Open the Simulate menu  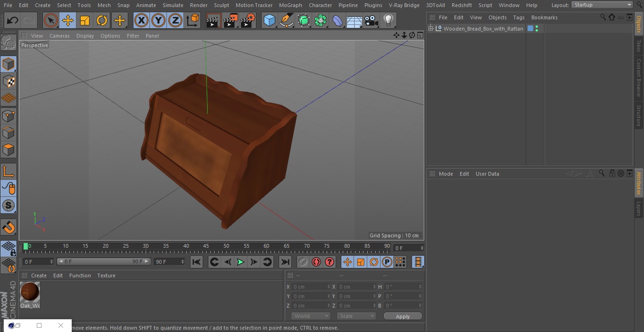(x=173, y=5)
